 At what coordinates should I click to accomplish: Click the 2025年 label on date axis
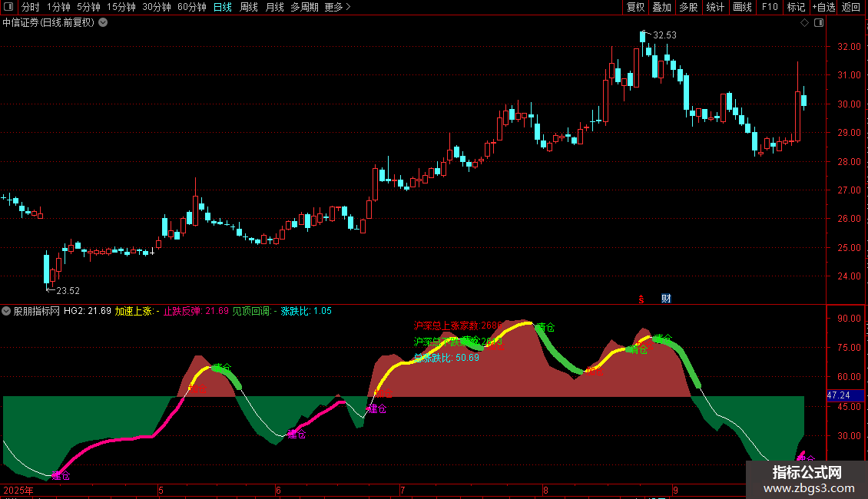tap(18, 490)
